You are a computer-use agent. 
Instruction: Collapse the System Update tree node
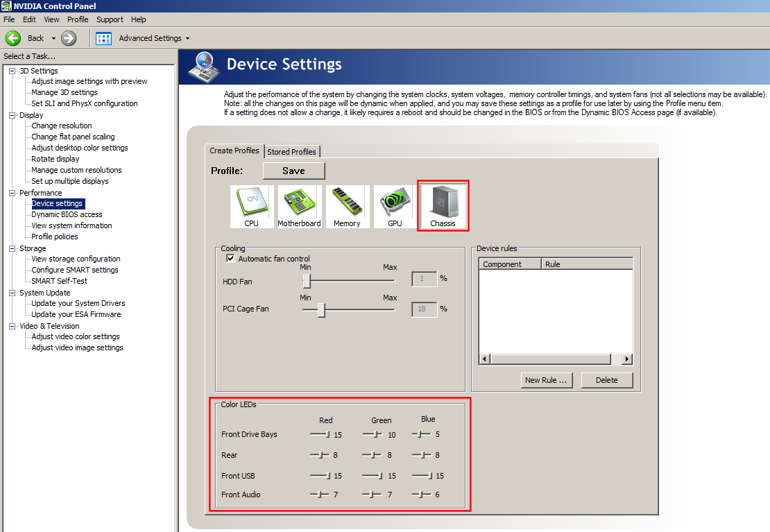coord(12,293)
